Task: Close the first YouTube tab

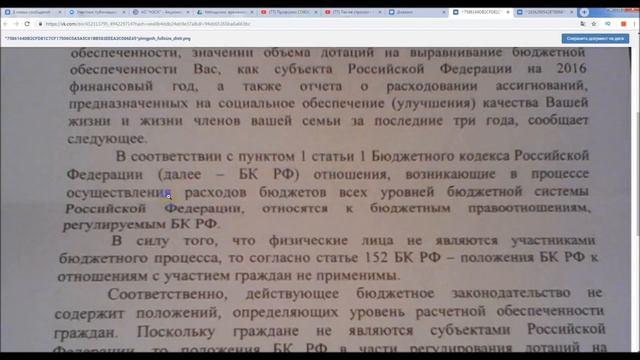Action: [x=316, y=12]
